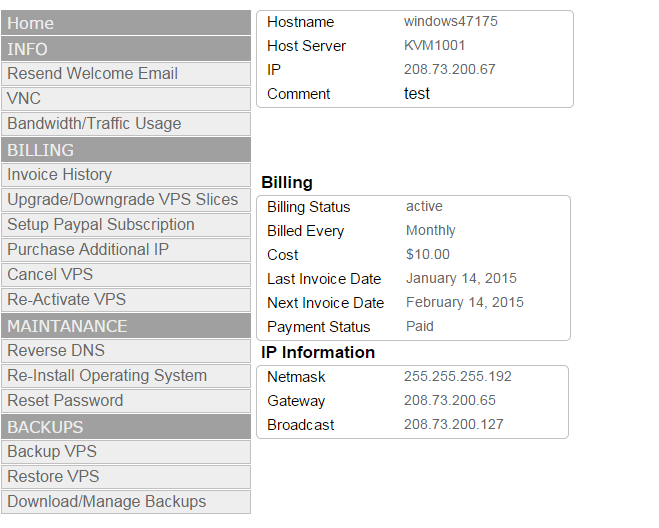Choose Re-Activate VPS entry
This screenshot has height=528, width=659.
click(126, 300)
